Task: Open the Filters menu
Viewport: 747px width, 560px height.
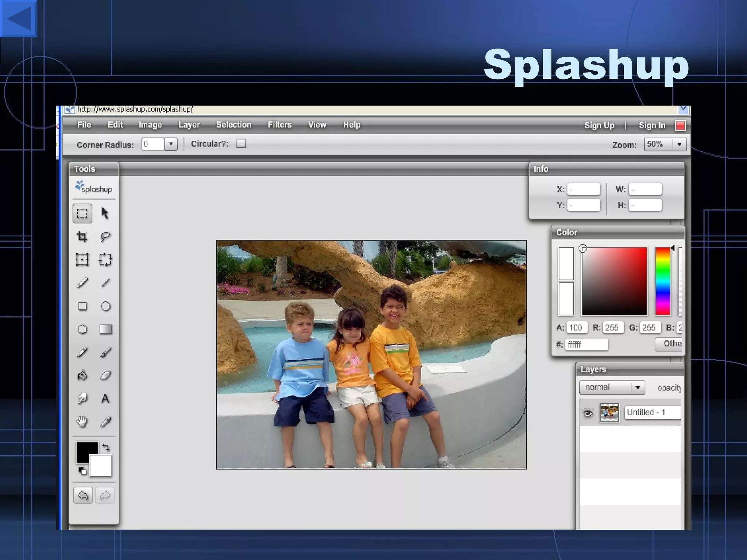Action: click(280, 125)
